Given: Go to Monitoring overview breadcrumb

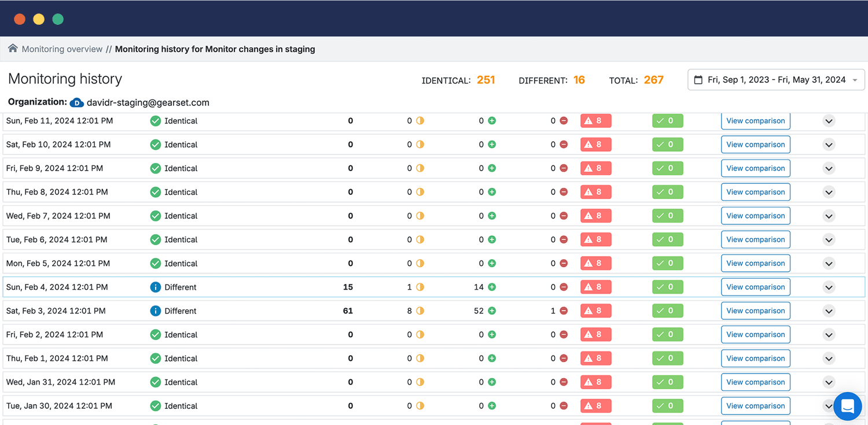Looking at the screenshot, I should click(x=62, y=49).
